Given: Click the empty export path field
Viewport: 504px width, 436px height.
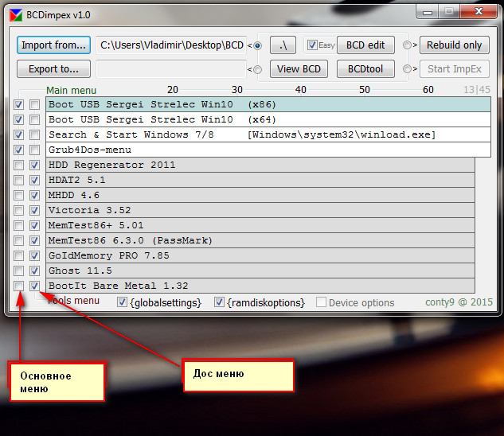Looking at the screenshot, I should tap(171, 68).
